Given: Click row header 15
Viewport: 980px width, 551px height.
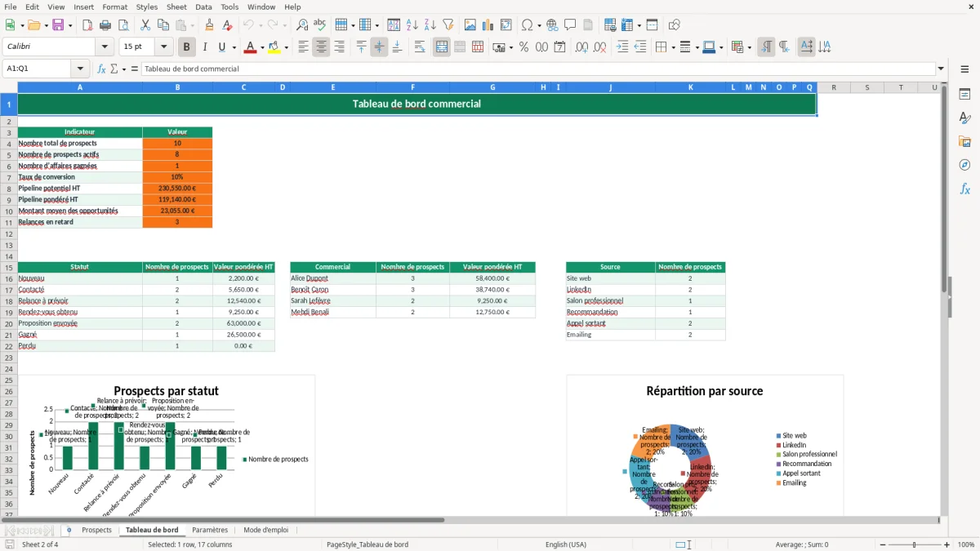Looking at the screenshot, I should pos(8,267).
